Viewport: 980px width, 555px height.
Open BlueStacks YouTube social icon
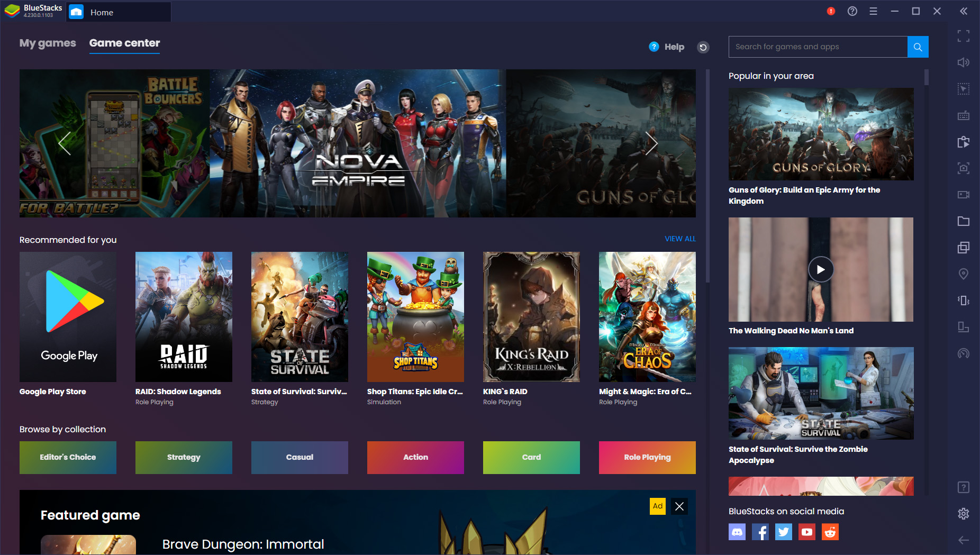(807, 532)
